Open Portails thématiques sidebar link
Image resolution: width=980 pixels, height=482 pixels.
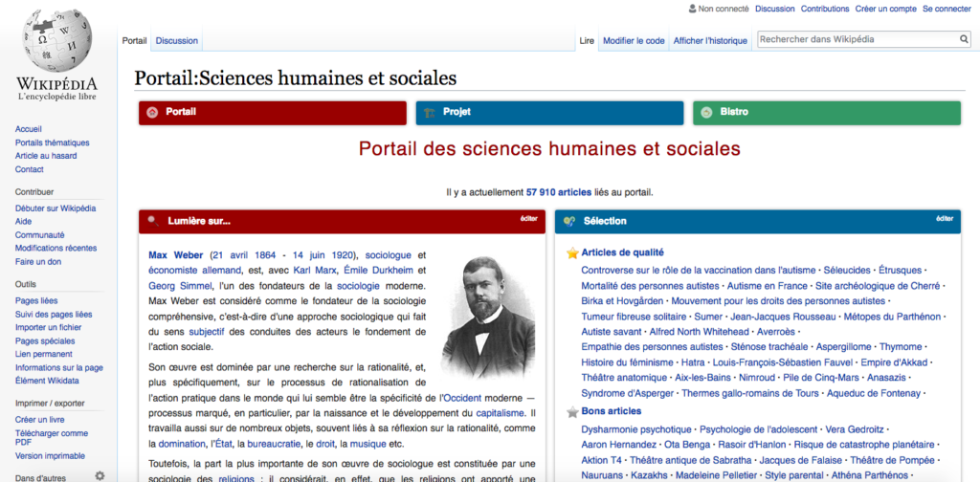click(x=52, y=143)
